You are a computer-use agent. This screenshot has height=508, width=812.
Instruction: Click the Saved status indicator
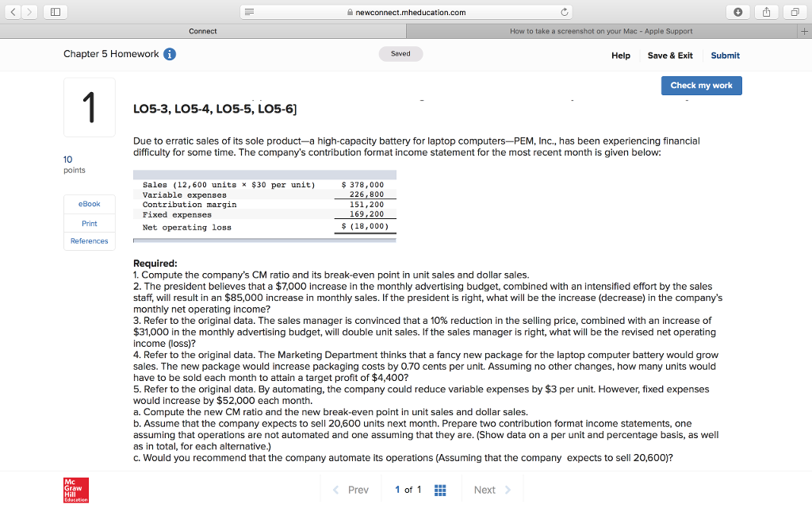(x=400, y=54)
